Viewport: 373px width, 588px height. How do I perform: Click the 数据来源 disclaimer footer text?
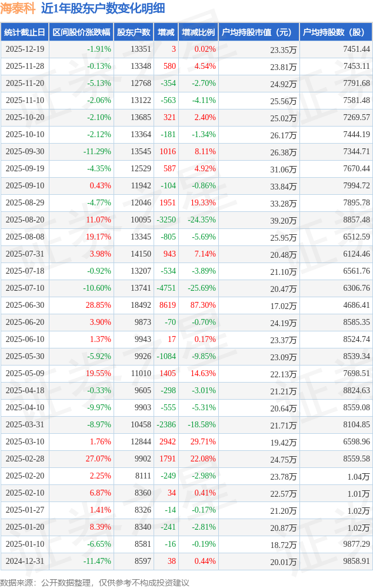coord(95,582)
